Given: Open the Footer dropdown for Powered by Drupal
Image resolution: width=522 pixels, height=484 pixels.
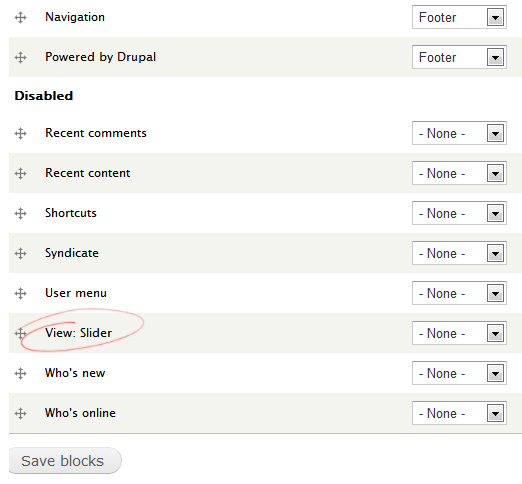Looking at the screenshot, I should [x=459, y=57].
